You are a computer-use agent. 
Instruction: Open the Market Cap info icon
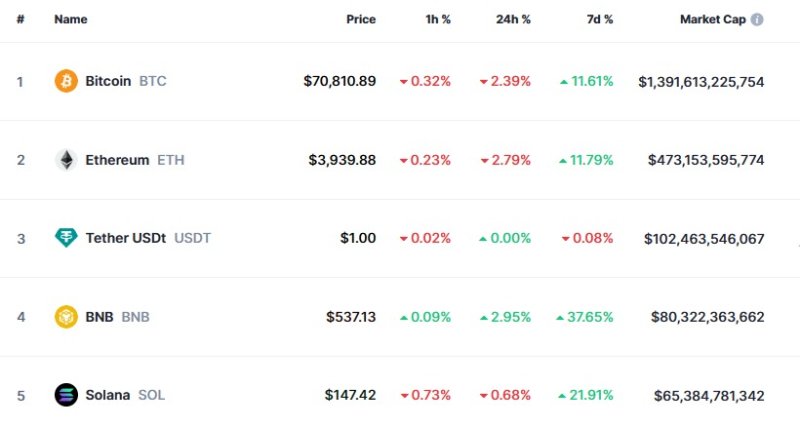(x=757, y=19)
